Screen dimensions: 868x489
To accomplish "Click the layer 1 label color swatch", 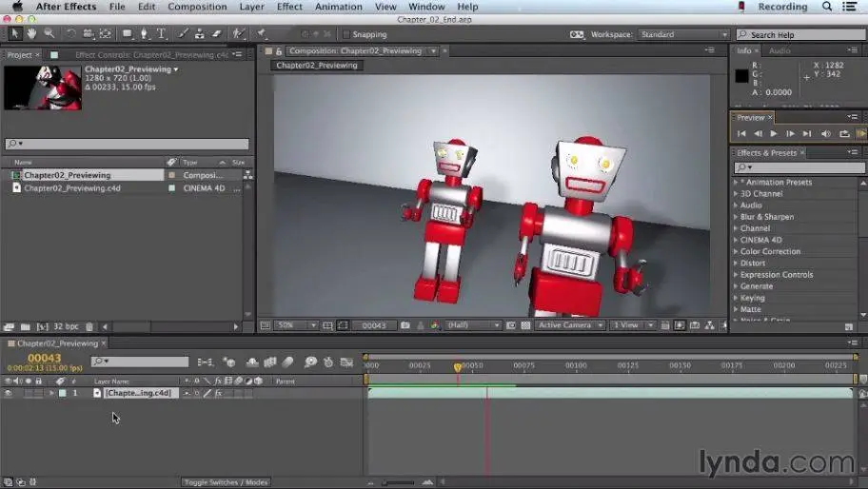I will pyautogui.click(x=63, y=393).
